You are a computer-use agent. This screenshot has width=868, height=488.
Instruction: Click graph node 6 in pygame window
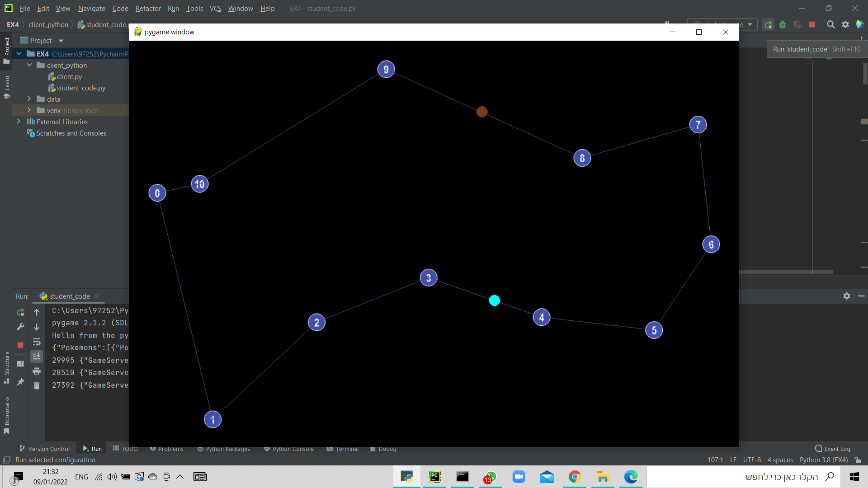pos(711,244)
